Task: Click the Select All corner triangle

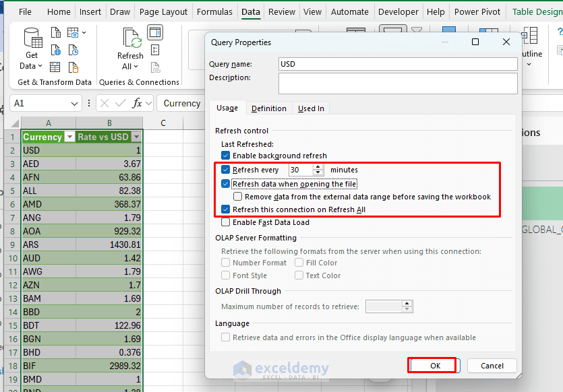Action: (14, 123)
